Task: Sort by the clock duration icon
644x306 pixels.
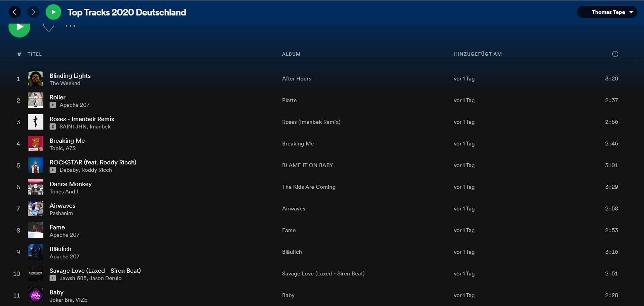Action: pos(615,54)
